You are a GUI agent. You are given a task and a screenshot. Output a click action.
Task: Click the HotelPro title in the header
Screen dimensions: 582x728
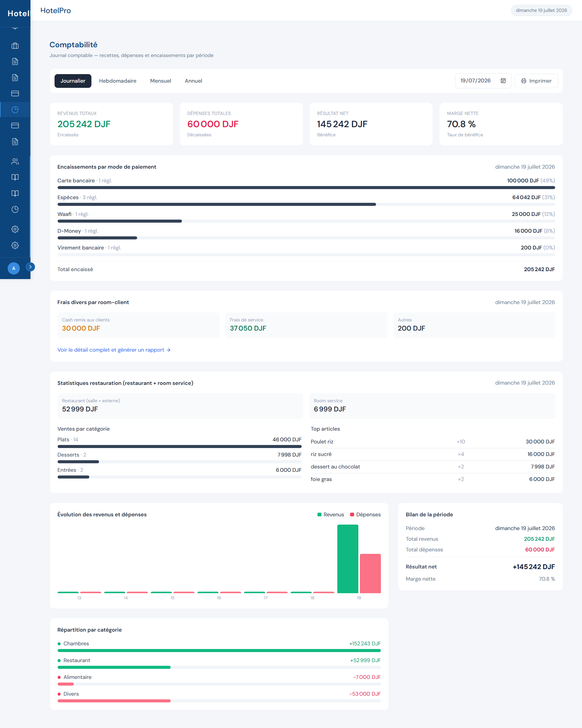[x=56, y=10]
